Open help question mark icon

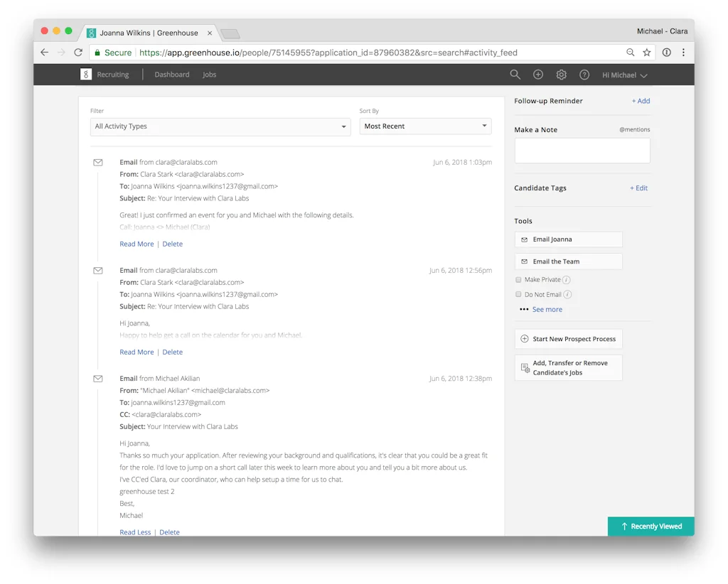coord(584,75)
